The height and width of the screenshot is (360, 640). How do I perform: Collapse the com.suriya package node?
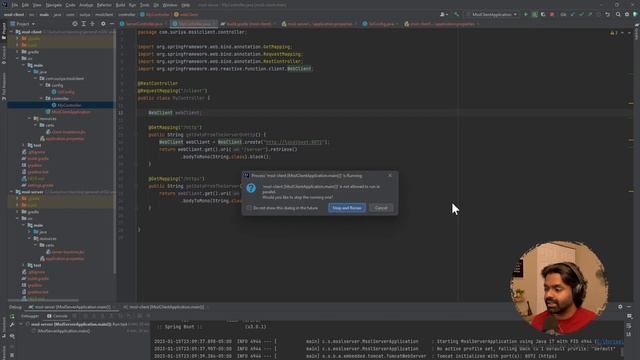(x=36, y=78)
